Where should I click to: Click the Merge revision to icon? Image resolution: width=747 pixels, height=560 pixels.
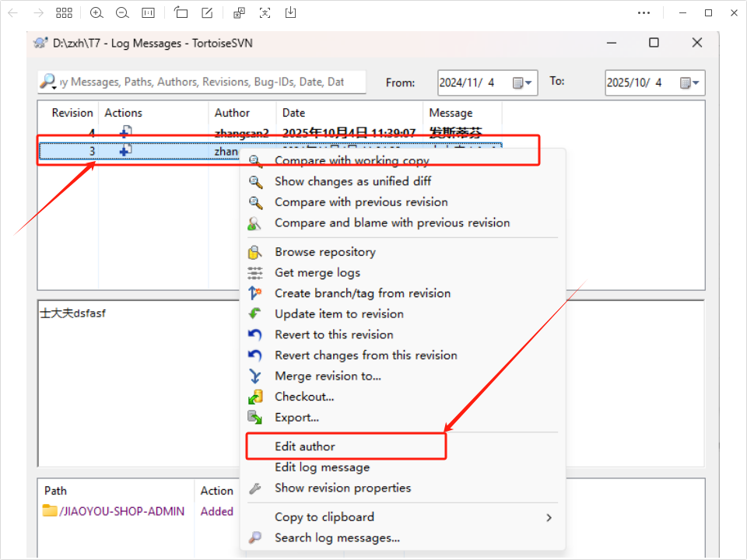[255, 376]
